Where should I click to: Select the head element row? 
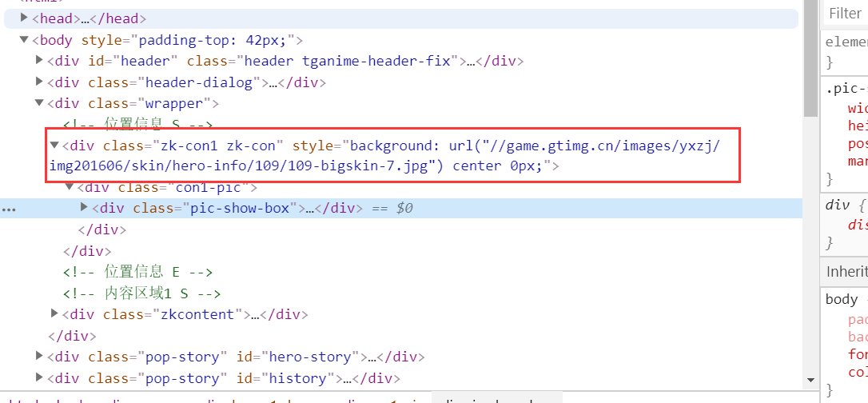[401, 18]
